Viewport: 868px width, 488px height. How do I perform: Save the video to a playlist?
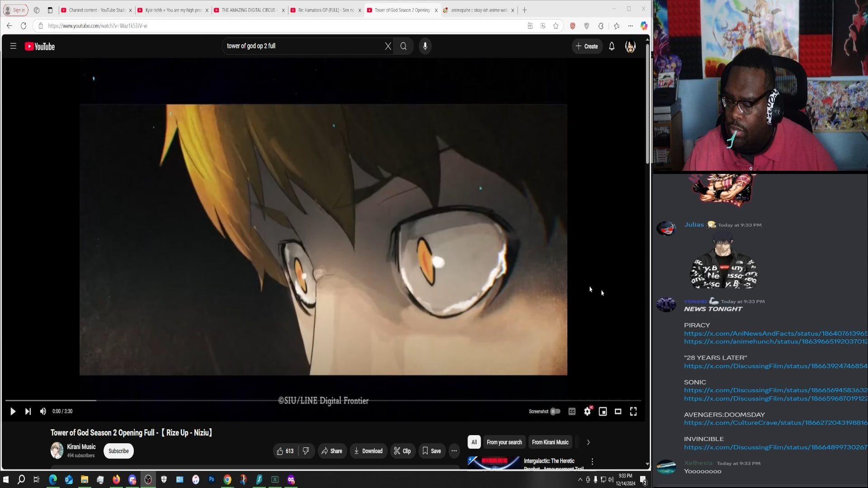(432, 451)
